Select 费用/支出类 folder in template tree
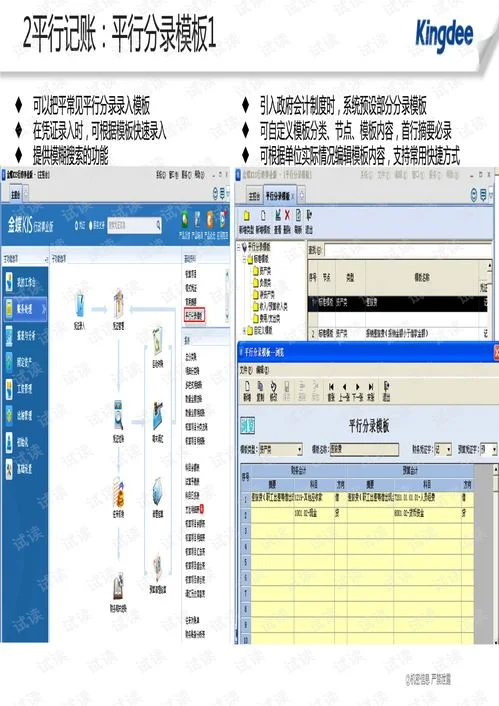The image size is (499, 706). (266, 319)
